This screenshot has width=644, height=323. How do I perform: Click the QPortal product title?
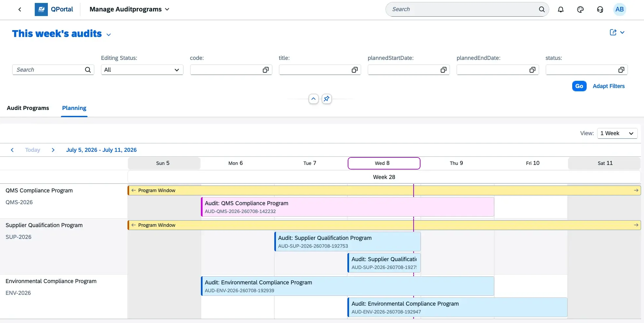[62, 9]
